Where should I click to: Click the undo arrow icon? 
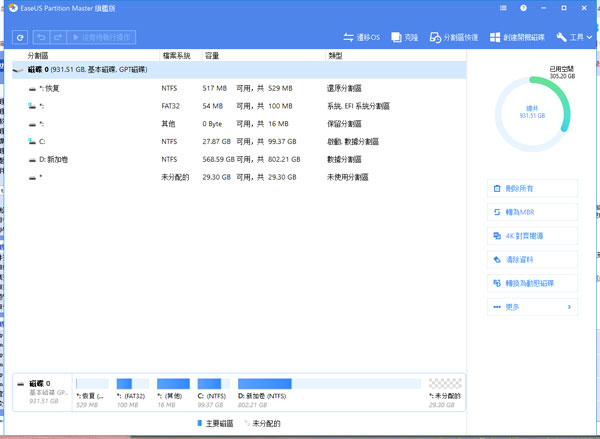42,37
